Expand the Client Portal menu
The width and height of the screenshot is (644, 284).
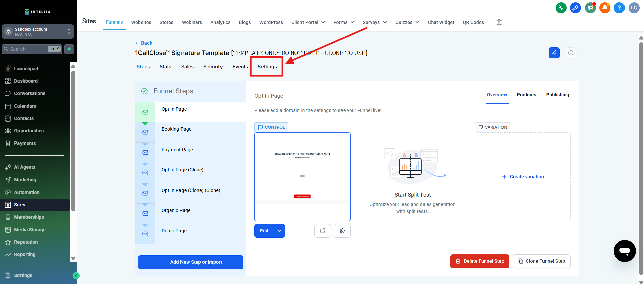tap(308, 22)
